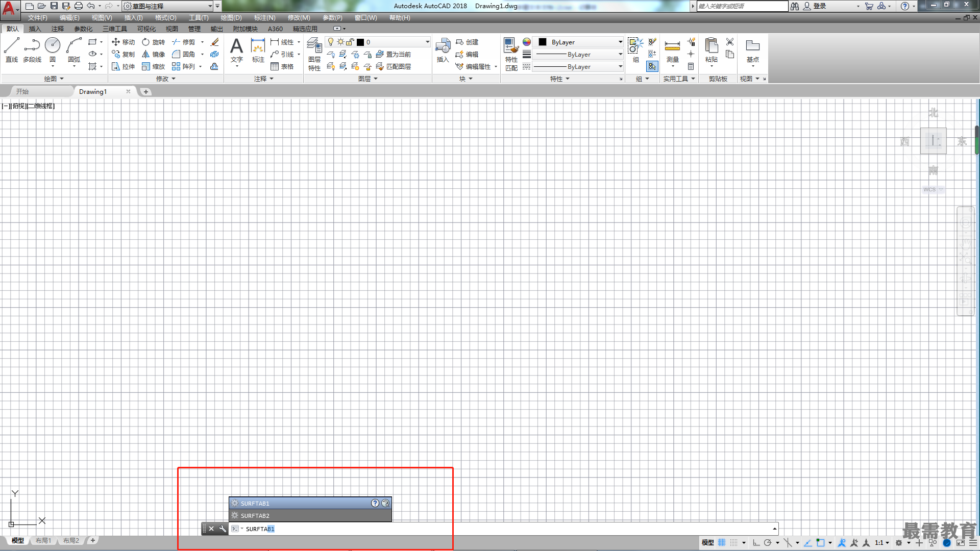This screenshot has height=551, width=980.
Task: Activate the Stretch (拉伸) command
Action: coord(123,66)
